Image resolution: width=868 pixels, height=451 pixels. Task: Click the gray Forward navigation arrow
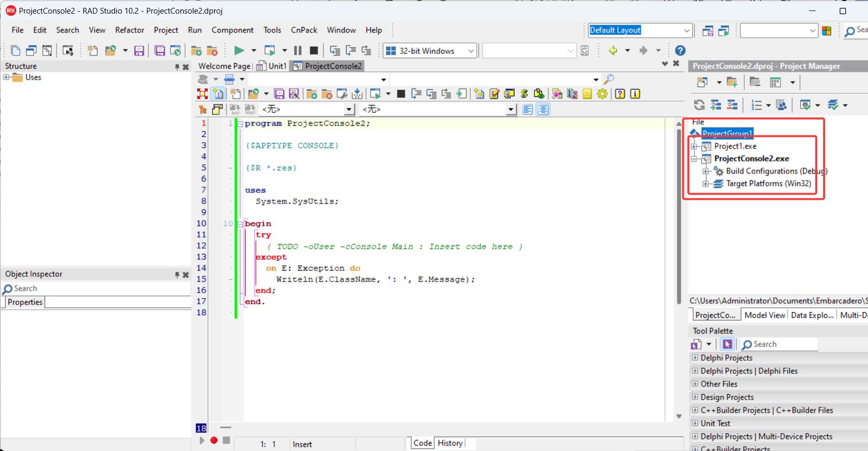pos(644,50)
